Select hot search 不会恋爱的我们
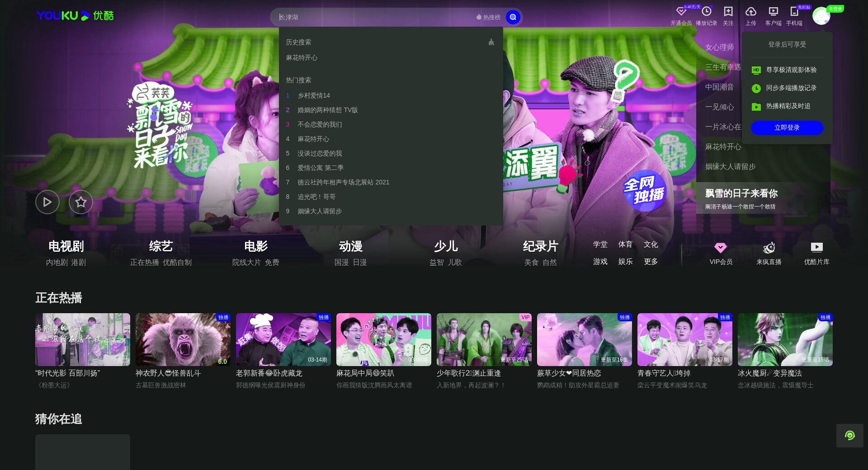Screen dimensions: 868x470 pyautogui.click(x=320, y=124)
